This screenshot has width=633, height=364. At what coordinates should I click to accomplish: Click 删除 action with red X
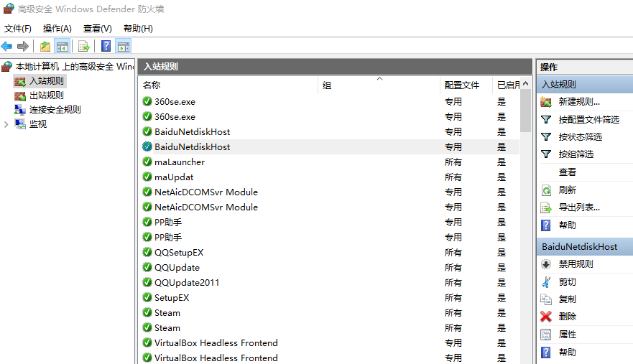tap(567, 317)
